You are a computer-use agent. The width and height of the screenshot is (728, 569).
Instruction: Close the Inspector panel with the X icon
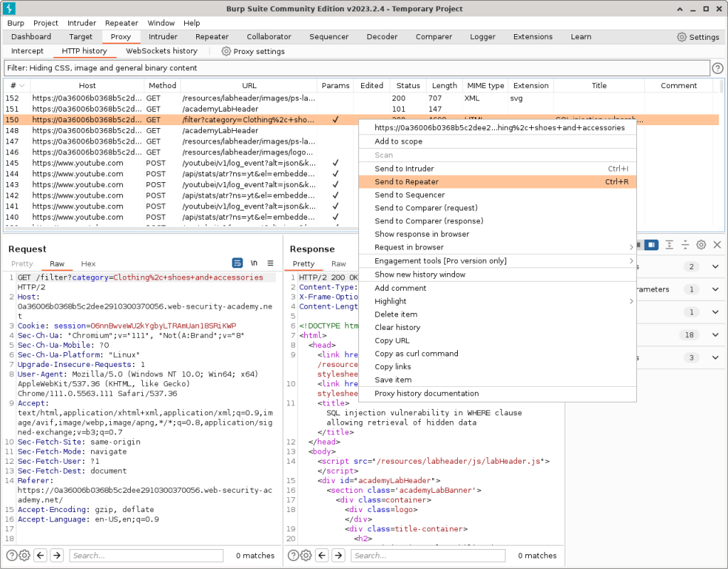coord(717,245)
